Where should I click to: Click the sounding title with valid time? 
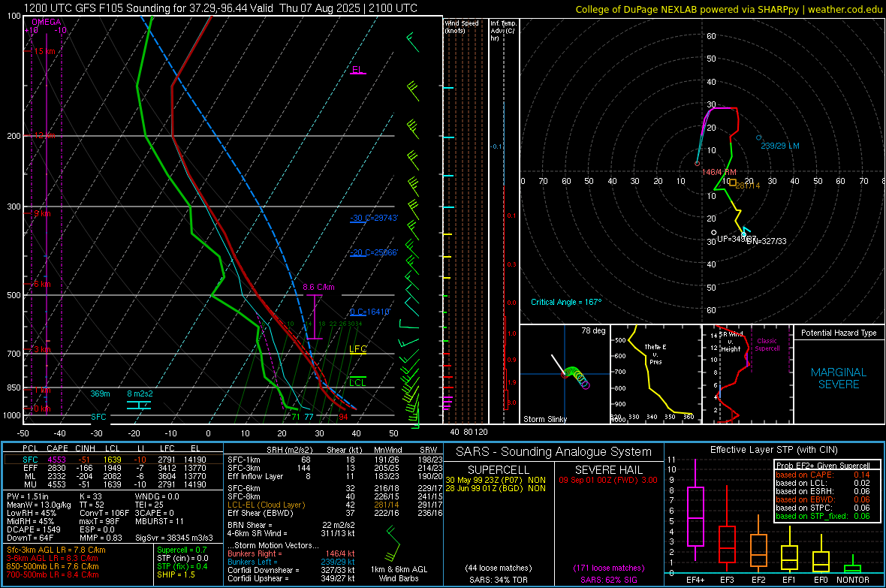[x=220, y=8]
